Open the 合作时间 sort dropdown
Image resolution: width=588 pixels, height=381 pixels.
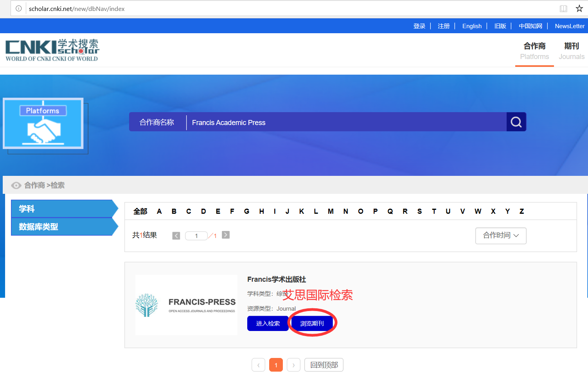(x=501, y=236)
